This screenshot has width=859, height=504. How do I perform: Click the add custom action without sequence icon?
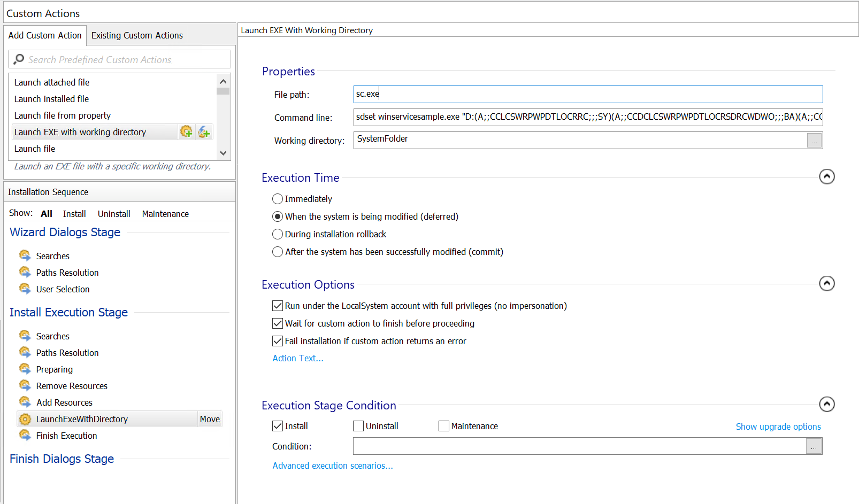click(x=204, y=131)
